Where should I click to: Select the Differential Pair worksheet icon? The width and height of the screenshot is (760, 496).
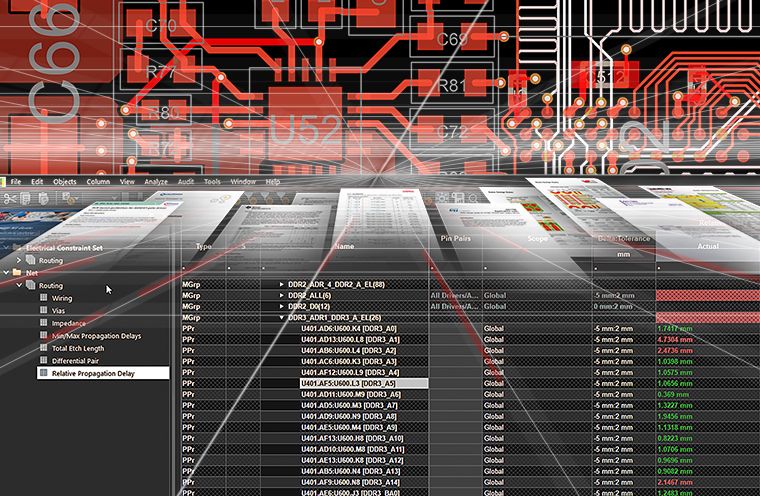(43, 360)
